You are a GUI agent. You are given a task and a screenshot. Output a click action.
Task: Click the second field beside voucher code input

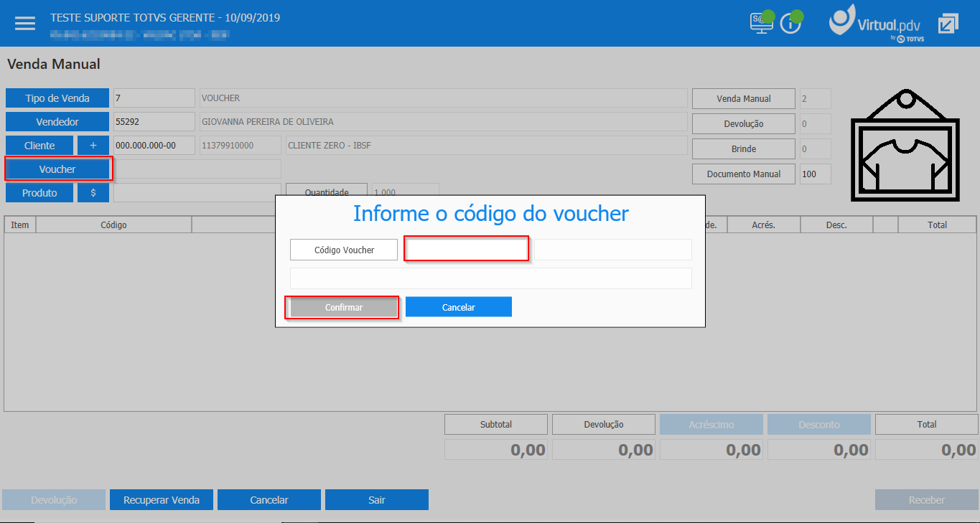point(613,250)
